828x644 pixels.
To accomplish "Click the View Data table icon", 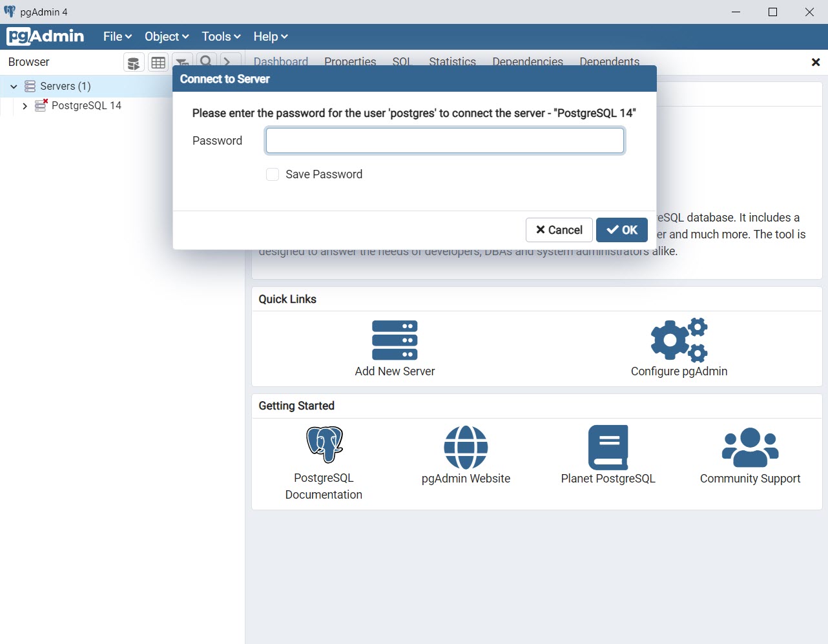I will pyautogui.click(x=158, y=63).
